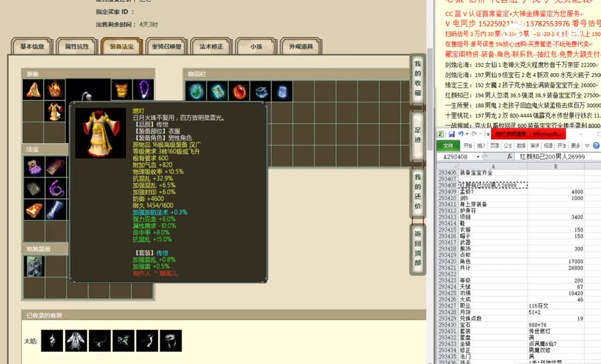Viewport: 601px width, 364px height.
Task: Click the purple ring icon in equipment row
Action: pos(144,90)
